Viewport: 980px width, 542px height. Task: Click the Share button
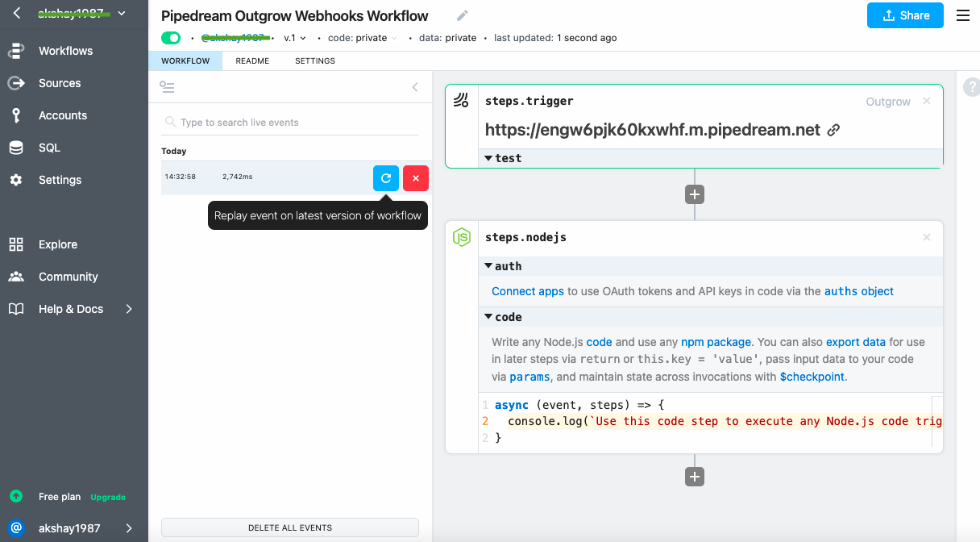(905, 15)
